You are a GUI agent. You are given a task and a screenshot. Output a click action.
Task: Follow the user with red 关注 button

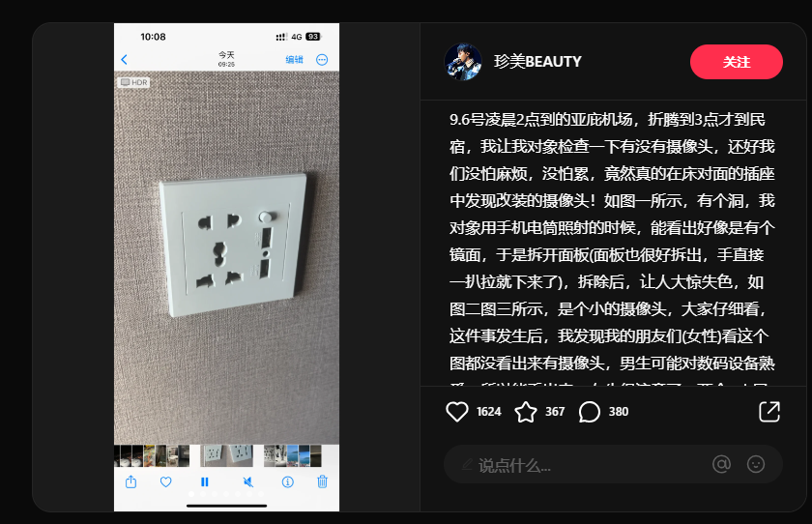736,62
